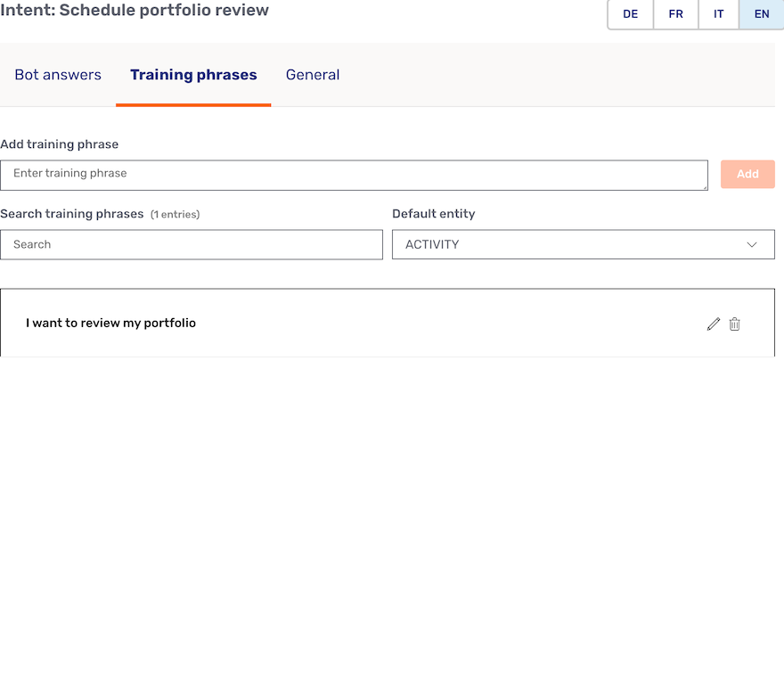This screenshot has width=784, height=697.
Task: Select the phrase I want to review my portfolio
Action: [x=110, y=323]
